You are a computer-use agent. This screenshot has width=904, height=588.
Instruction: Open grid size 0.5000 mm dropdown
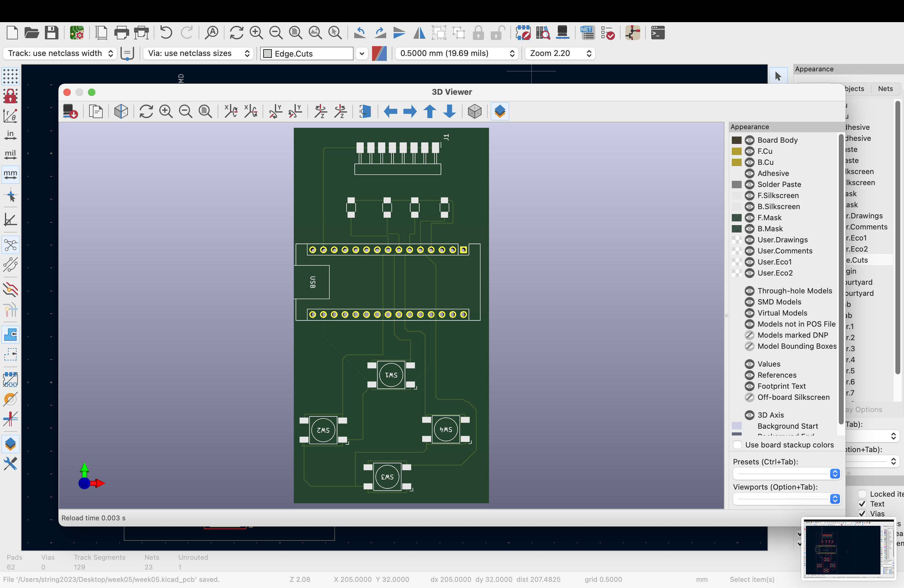[x=457, y=53]
